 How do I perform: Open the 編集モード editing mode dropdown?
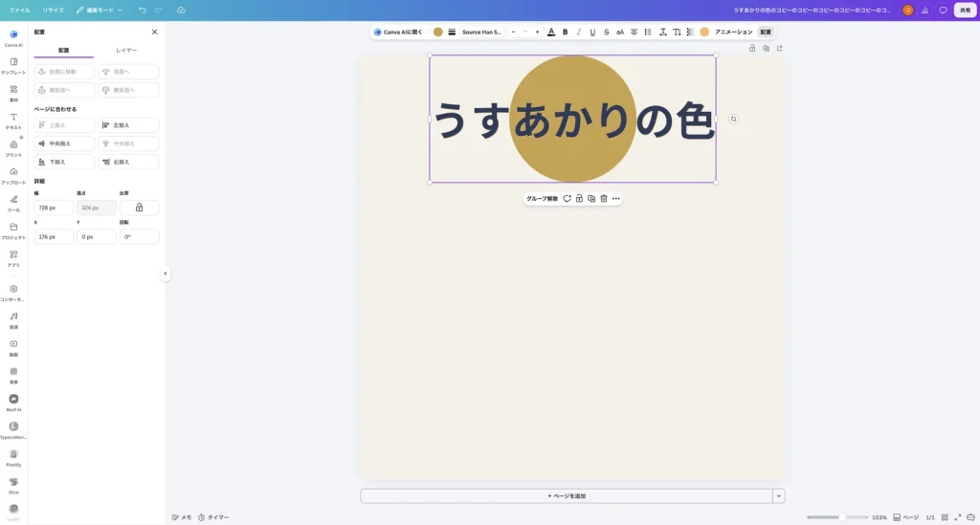click(100, 10)
